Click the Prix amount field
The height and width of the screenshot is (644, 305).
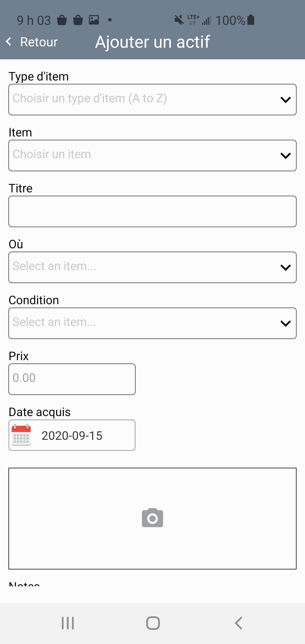[x=72, y=379]
